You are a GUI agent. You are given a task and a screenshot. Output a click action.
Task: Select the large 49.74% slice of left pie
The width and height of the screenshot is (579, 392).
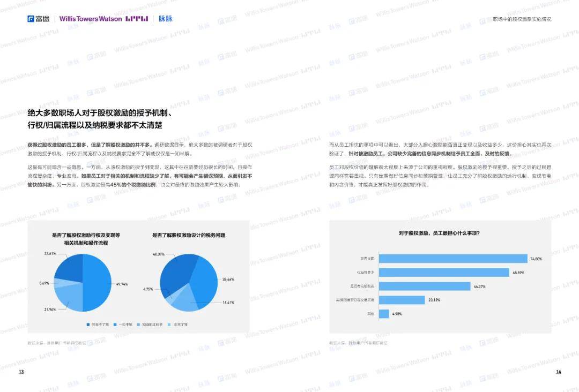[x=98, y=283]
